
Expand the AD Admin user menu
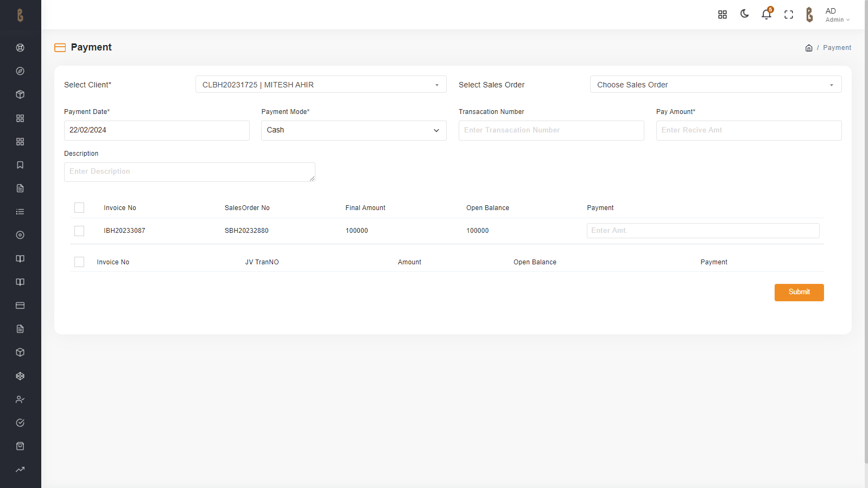coord(838,15)
